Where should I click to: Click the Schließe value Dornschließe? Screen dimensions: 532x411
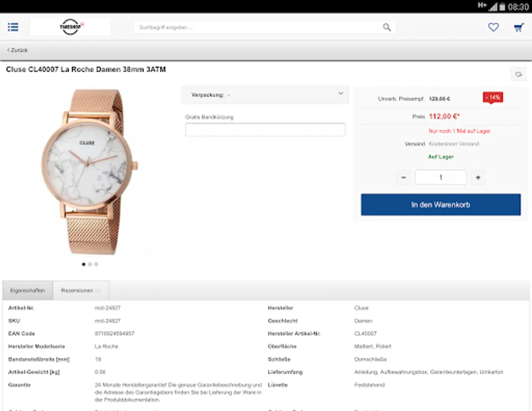[371, 359]
